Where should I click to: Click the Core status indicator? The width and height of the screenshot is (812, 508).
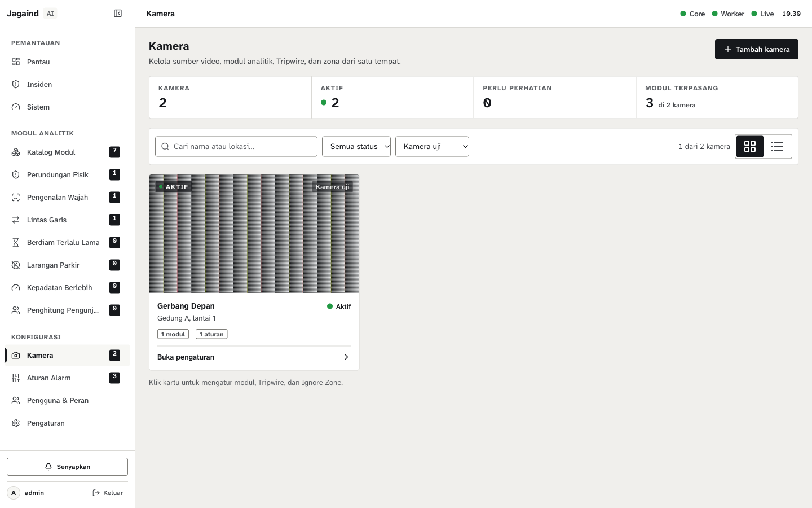[x=692, y=14]
